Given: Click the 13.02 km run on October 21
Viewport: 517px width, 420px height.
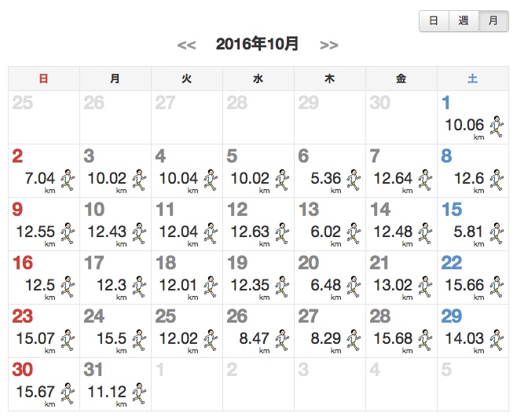Looking at the screenshot, I should point(392,285).
